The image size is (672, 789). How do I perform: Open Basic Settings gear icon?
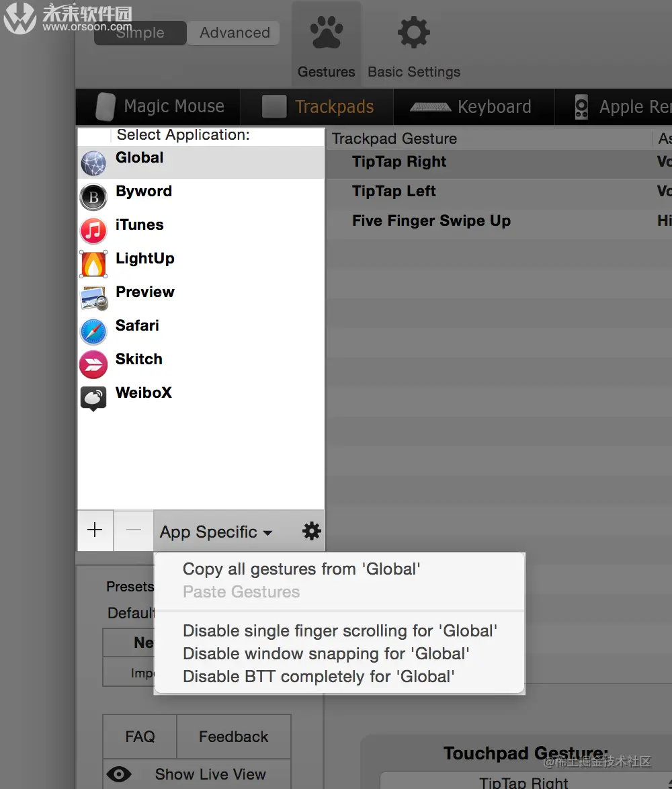(x=413, y=32)
